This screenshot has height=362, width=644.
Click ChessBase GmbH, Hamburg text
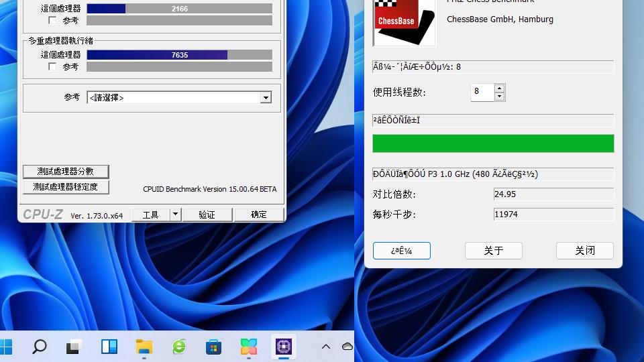coord(500,19)
